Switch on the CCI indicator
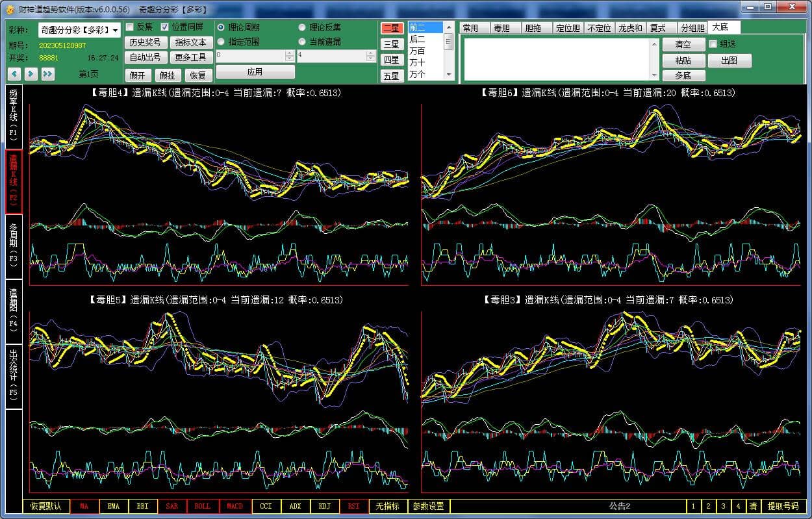Viewport: 812px width, 519px height. tap(266, 506)
